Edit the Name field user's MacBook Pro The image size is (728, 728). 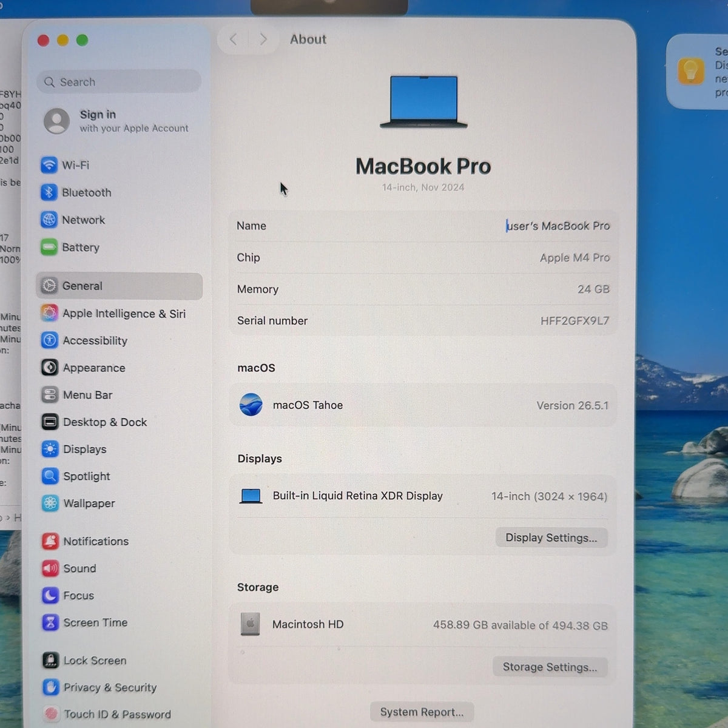coord(558,226)
